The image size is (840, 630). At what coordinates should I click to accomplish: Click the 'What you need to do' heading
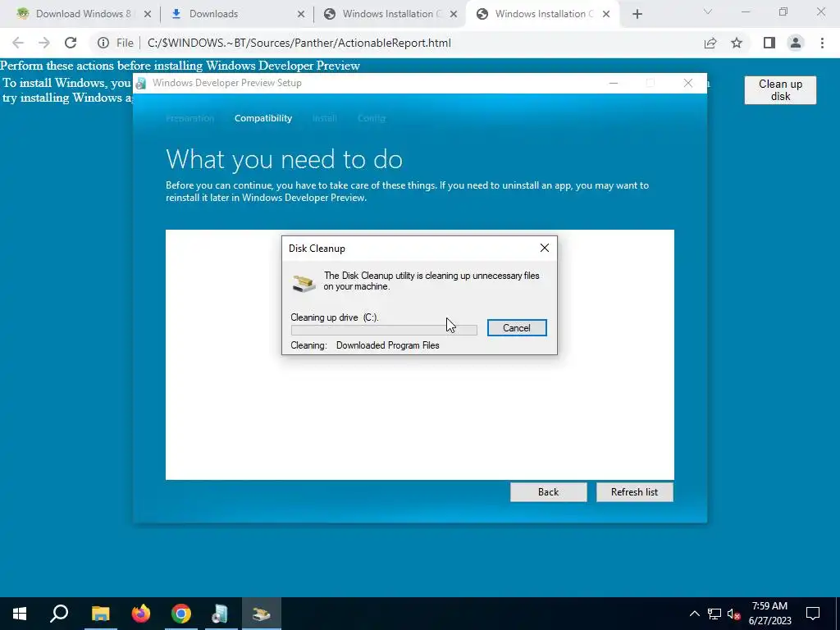click(x=284, y=159)
